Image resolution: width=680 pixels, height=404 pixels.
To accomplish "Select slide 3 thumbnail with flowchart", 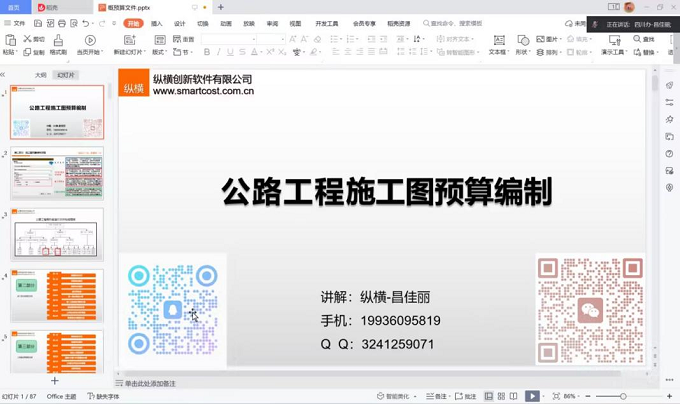I will pyautogui.click(x=57, y=235).
